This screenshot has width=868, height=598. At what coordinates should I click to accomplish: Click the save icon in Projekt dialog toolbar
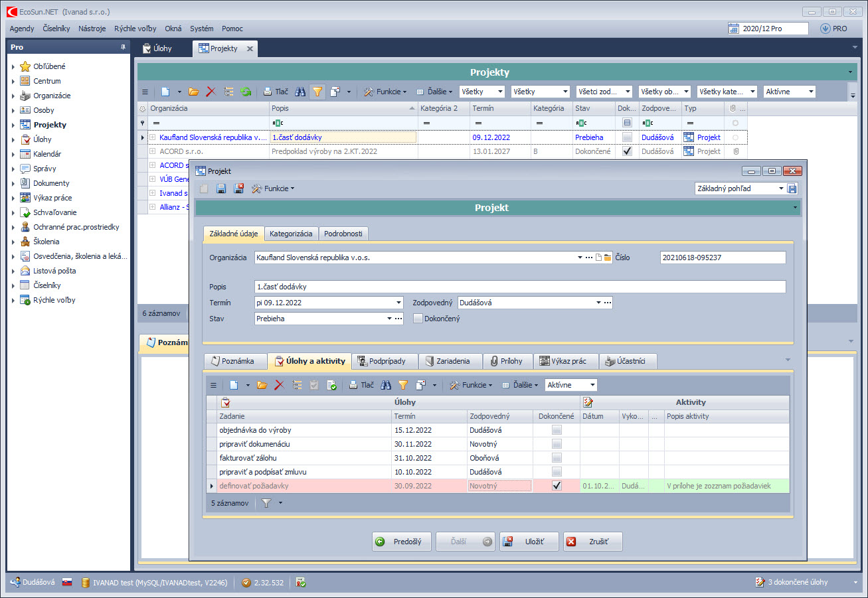click(221, 188)
